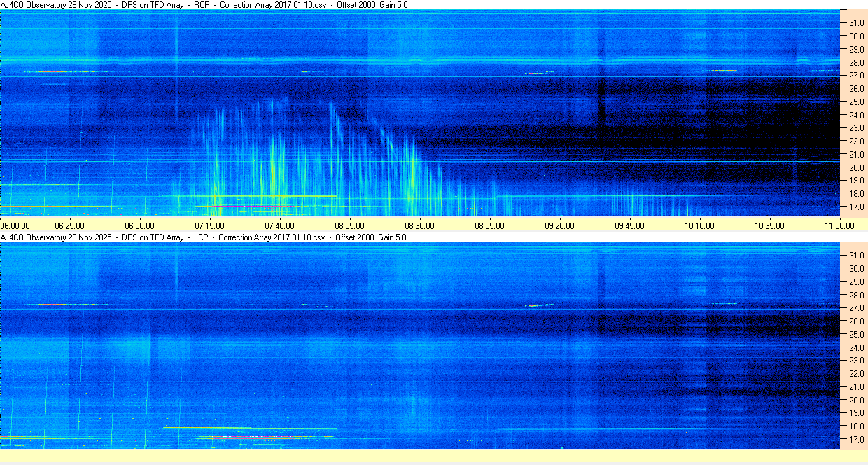The width and height of the screenshot is (868, 465).
Task: Click 31.0 on the RCP frequency scale
Action: 856,23
